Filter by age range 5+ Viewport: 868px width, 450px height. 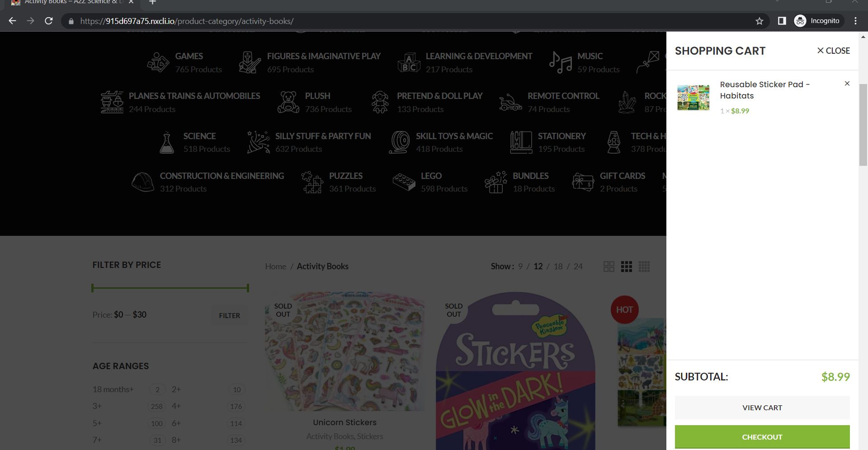[x=97, y=423]
